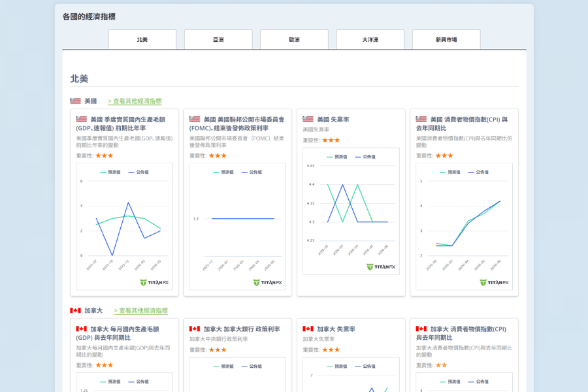Click the US flag in the FOMC card title

195,120
